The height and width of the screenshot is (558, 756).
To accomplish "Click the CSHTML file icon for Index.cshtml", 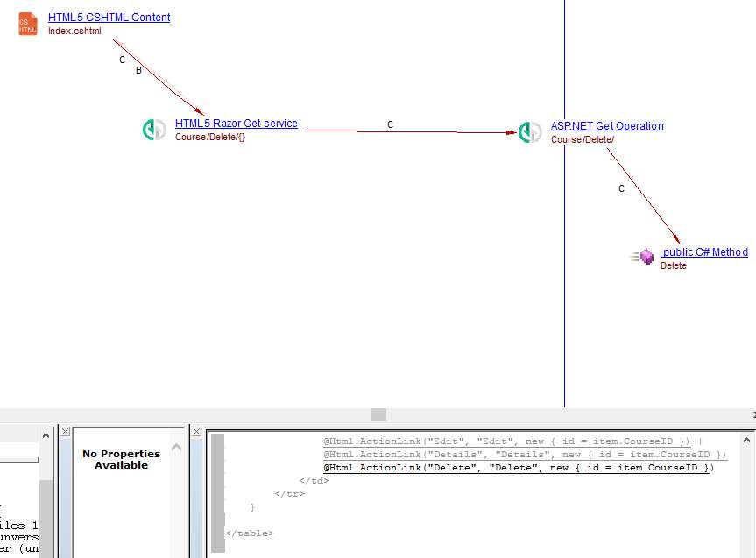I will click(x=28, y=24).
